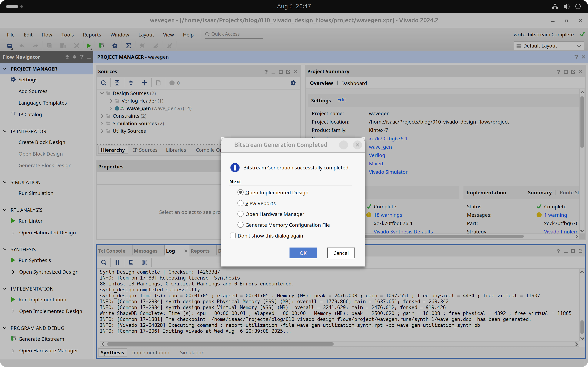Open the Settings gear in toolbar
588x367 pixels.
[x=115, y=46]
